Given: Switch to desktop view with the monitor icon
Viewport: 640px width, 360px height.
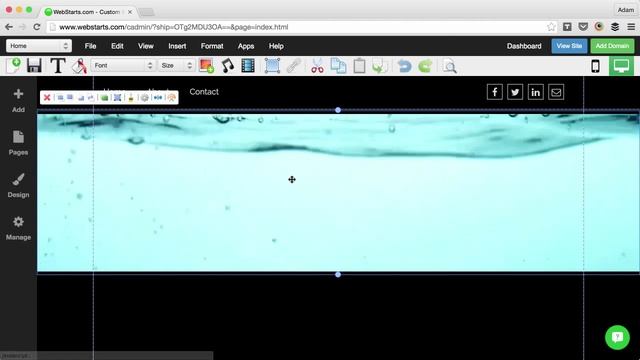Looking at the screenshot, I should [621, 66].
